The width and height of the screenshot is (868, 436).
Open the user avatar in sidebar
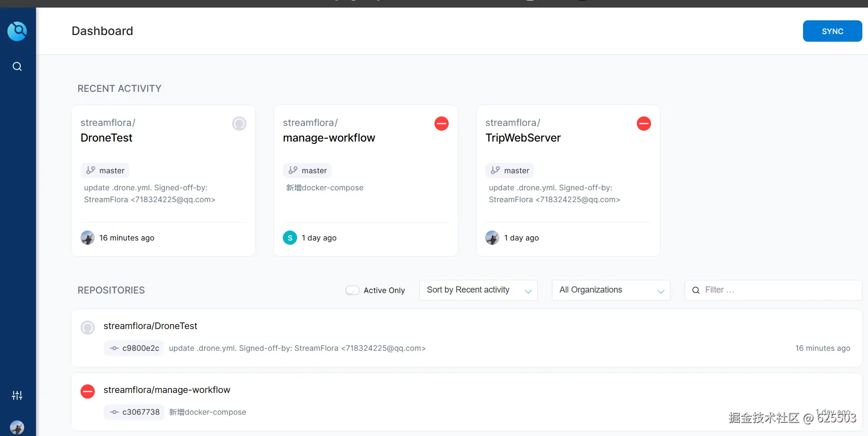[17, 427]
